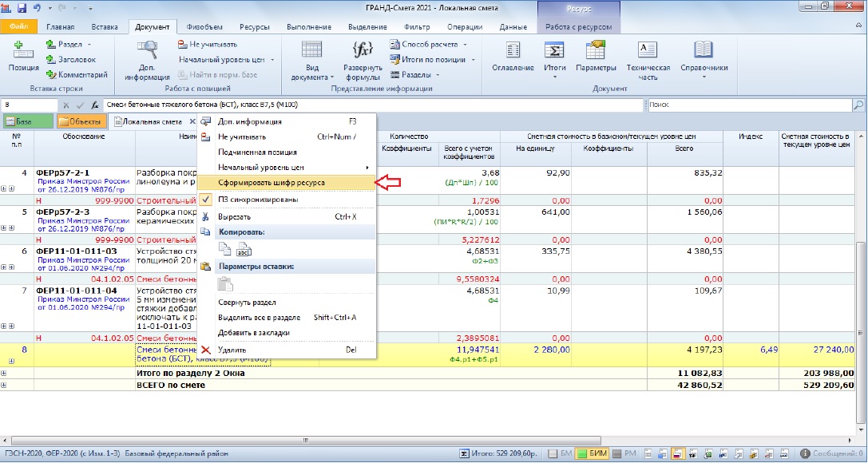Screen dimensions: 868x463
Task: Select Сформировать шифр ресурса in context menu
Action: pos(287,183)
